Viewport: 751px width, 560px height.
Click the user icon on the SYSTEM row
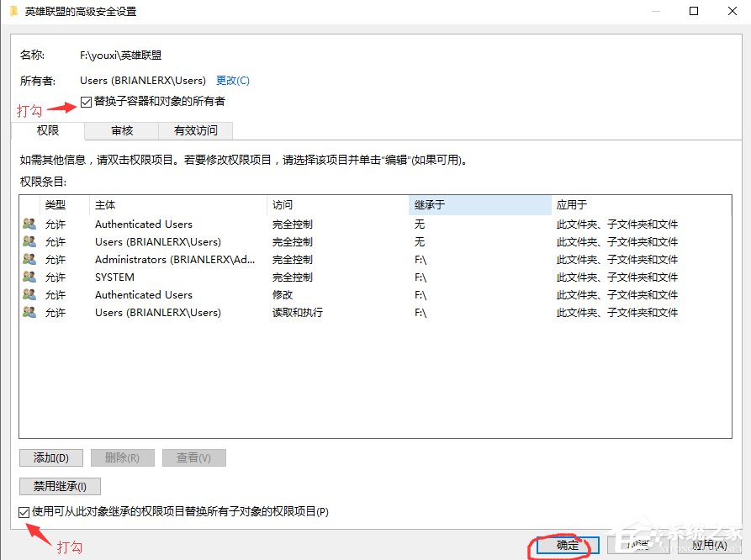(x=27, y=277)
